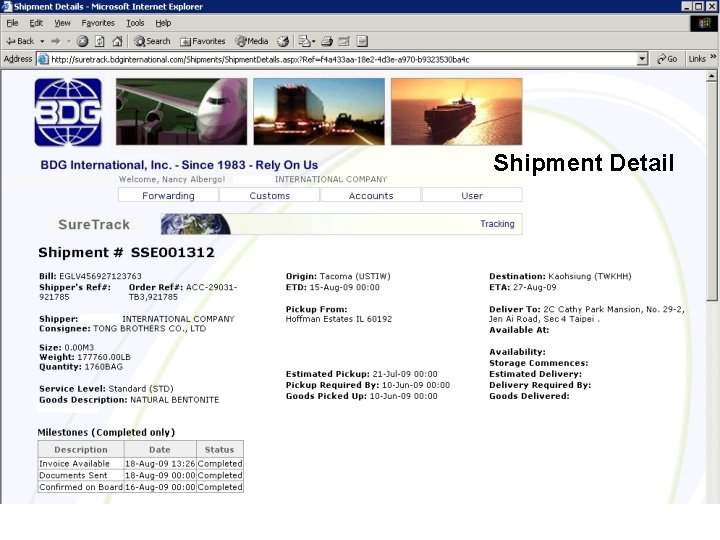Expand the address bar dropdown
Viewport: 720px width, 540px height.
click(x=642, y=59)
